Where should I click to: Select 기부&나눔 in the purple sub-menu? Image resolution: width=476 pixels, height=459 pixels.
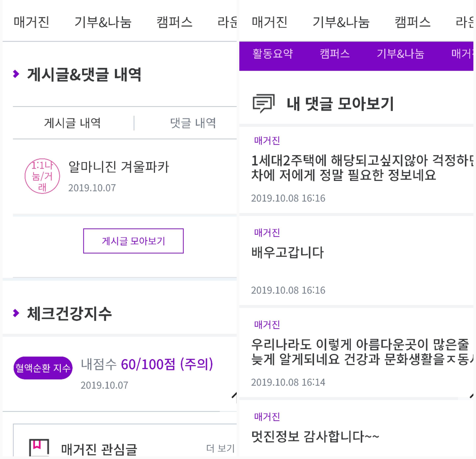click(x=400, y=53)
